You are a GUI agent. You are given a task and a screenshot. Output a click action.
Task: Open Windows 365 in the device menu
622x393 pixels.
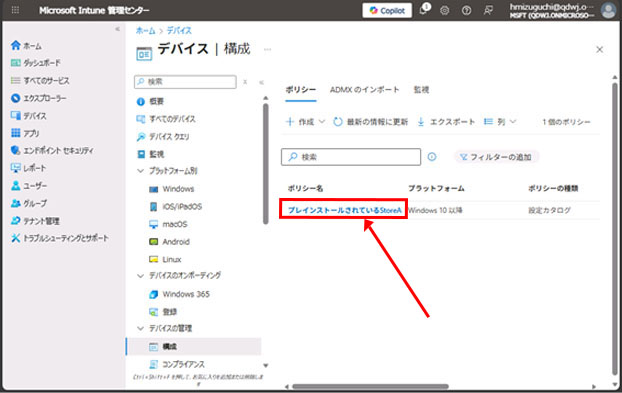[x=179, y=294]
